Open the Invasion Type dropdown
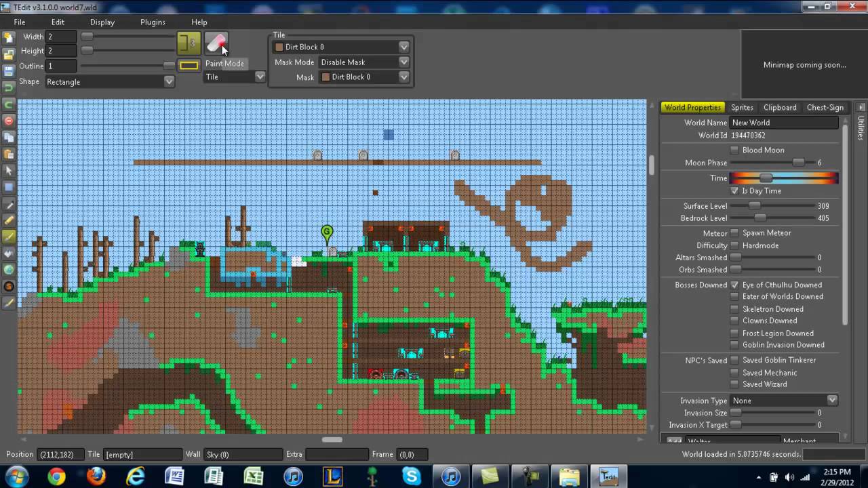Image resolution: width=868 pixels, height=488 pixels. (784, 401)
